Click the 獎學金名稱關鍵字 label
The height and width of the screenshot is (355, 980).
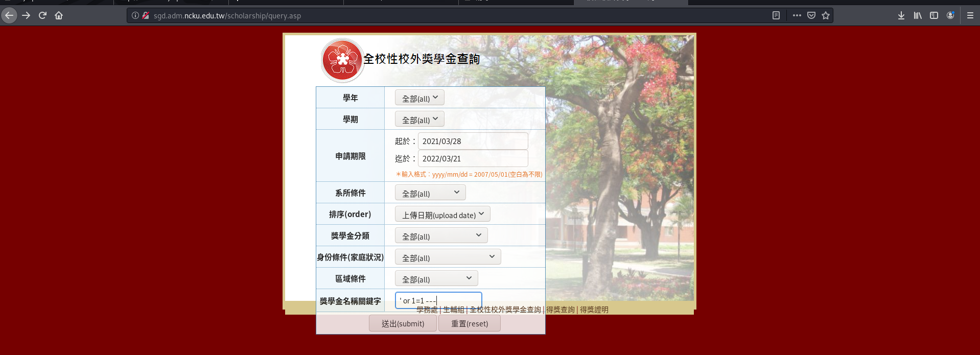[351, 301]
